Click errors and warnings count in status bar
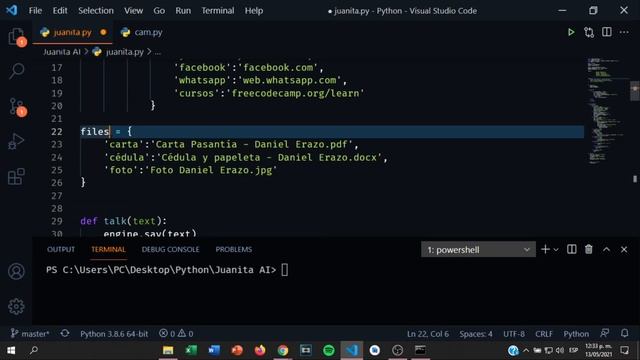The height and width of the screenshot is (360, 640). pyautogui.click(x=176, y=333)
